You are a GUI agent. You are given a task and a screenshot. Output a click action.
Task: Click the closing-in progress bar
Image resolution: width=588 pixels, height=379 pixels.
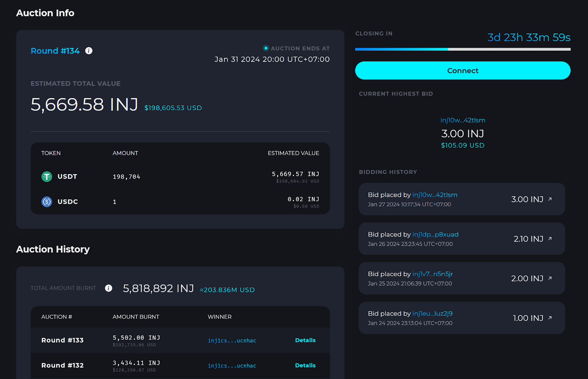(x=463, y=49)
